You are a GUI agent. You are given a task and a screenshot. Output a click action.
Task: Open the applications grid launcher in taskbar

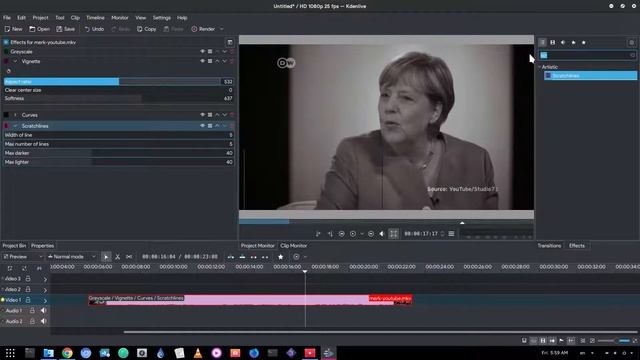tap(10, 353)
